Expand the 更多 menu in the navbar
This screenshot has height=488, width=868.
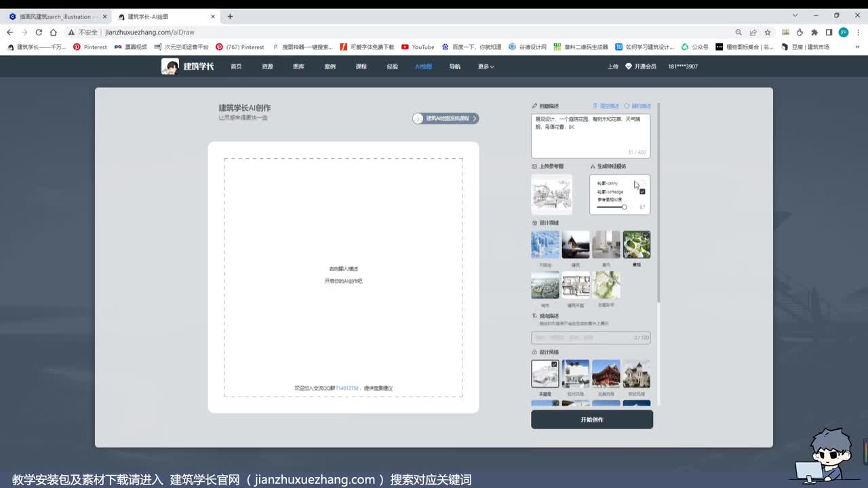tap(486, 66)
